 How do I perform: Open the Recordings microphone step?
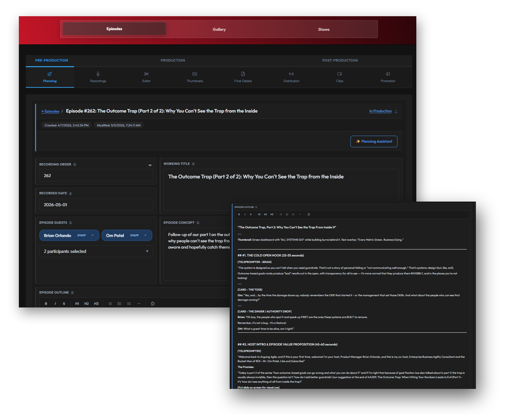click(x=98, y=77)
